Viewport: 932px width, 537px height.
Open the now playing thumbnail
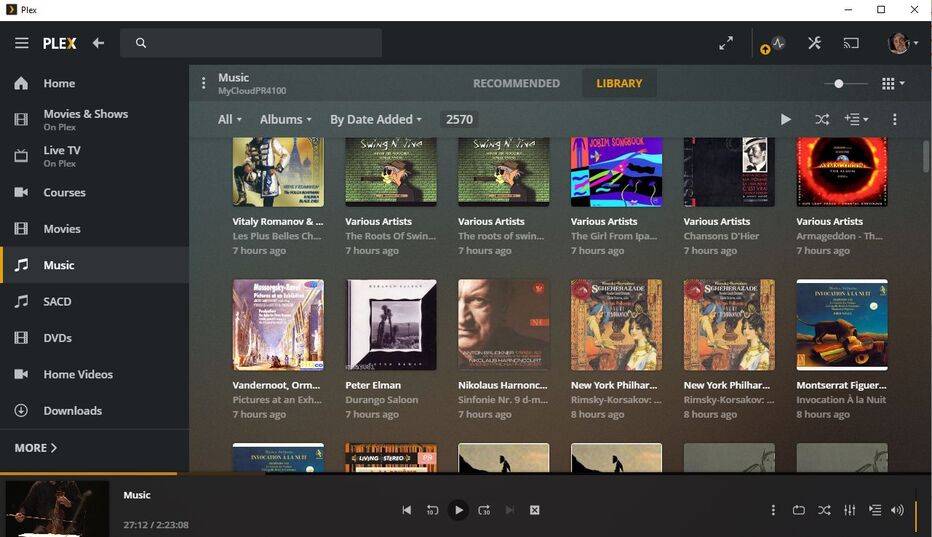coord(57,508)
